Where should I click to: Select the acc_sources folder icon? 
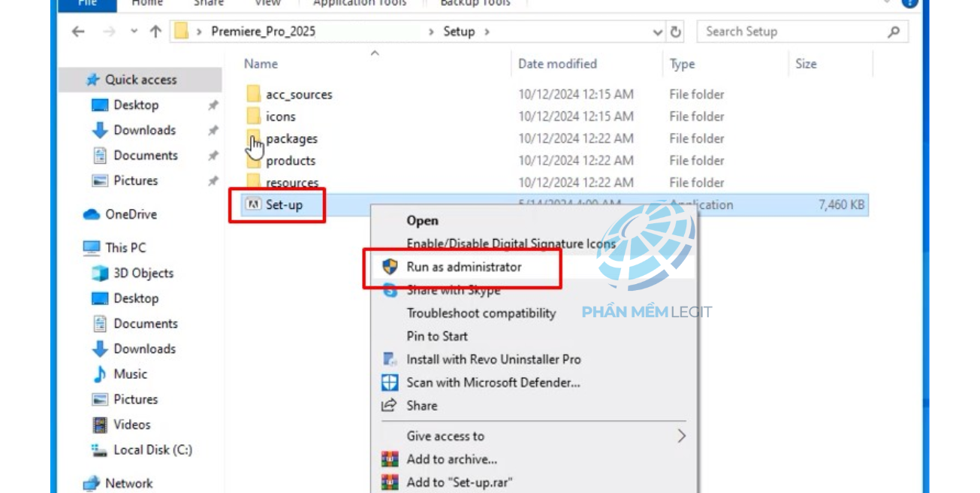pyautogui.click(x=253, y=94)
